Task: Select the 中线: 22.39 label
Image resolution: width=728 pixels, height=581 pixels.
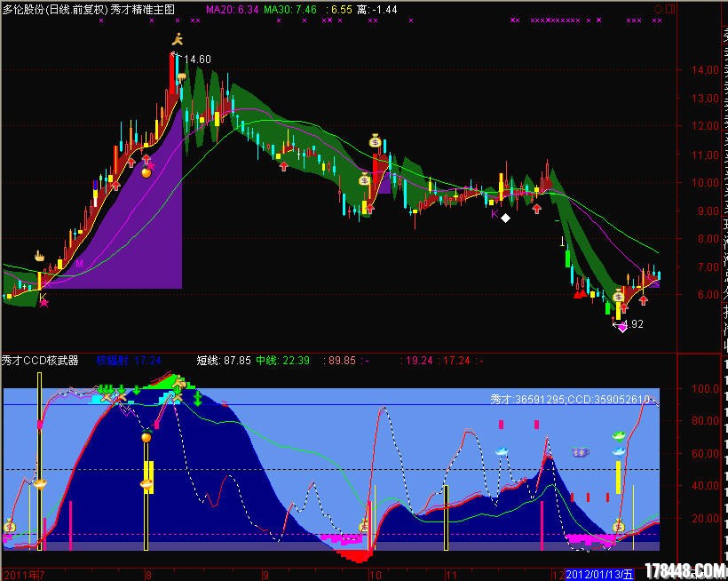Action: tap(282, 361)
